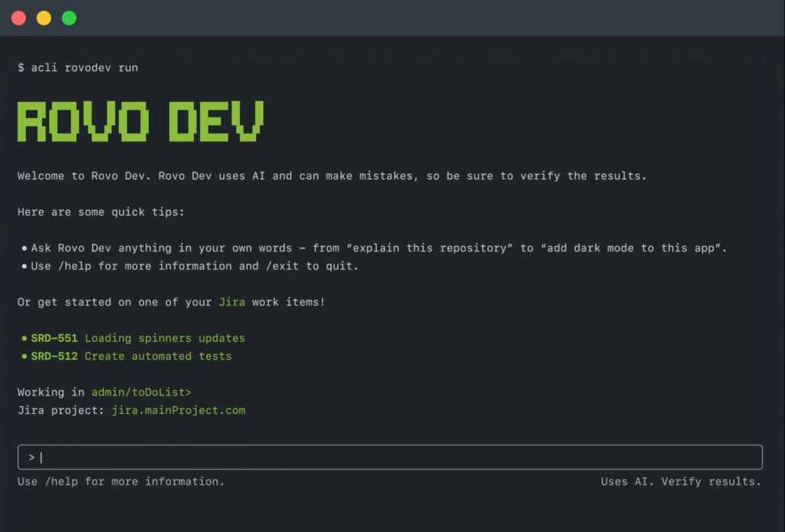
Task: Open the SRD-512 work item key
Action: [x=54, y=356]
